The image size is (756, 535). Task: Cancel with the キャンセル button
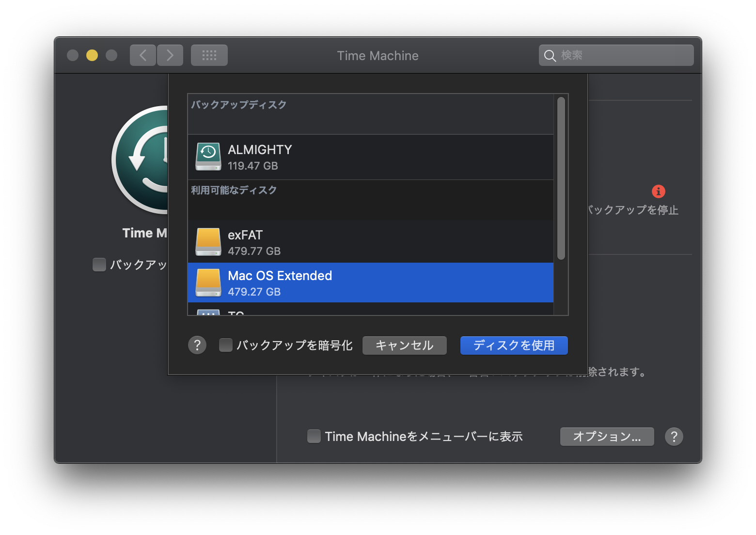[x=405, y=346]
